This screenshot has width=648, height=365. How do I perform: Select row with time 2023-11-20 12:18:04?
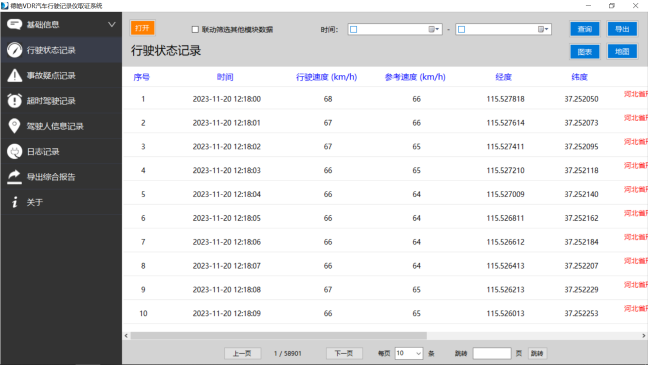click(385, 194)
